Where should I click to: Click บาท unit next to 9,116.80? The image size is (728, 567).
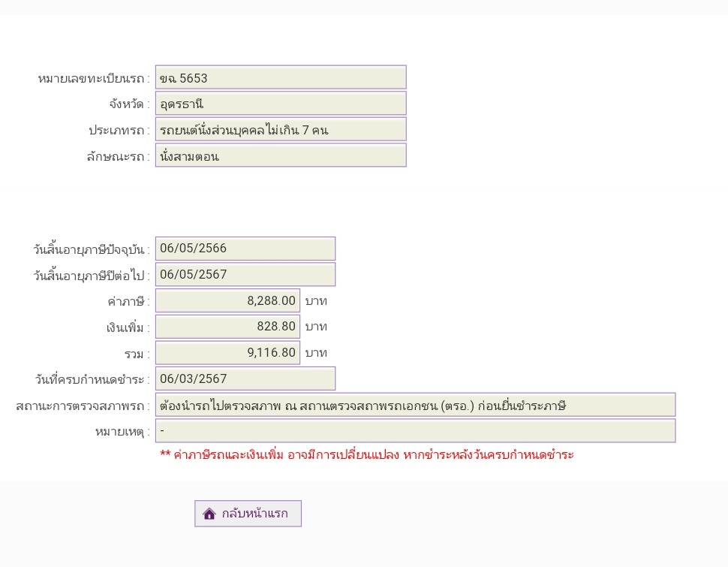click(x=316, y=353)
